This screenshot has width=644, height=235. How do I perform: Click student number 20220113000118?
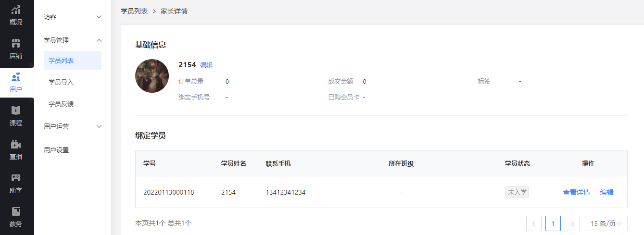click(x=169, y=192)
